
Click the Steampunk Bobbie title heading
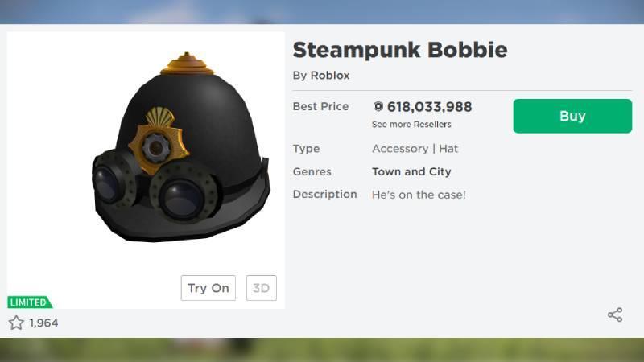[x=399, y=50]
